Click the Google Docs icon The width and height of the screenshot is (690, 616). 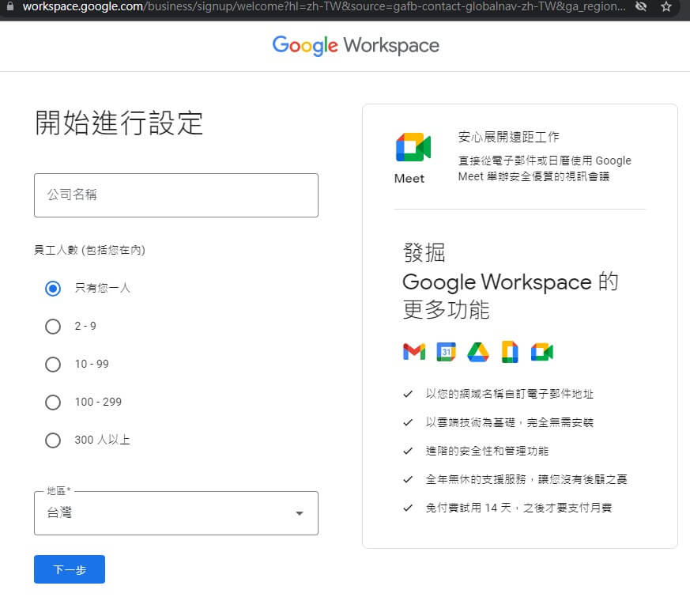510,351
